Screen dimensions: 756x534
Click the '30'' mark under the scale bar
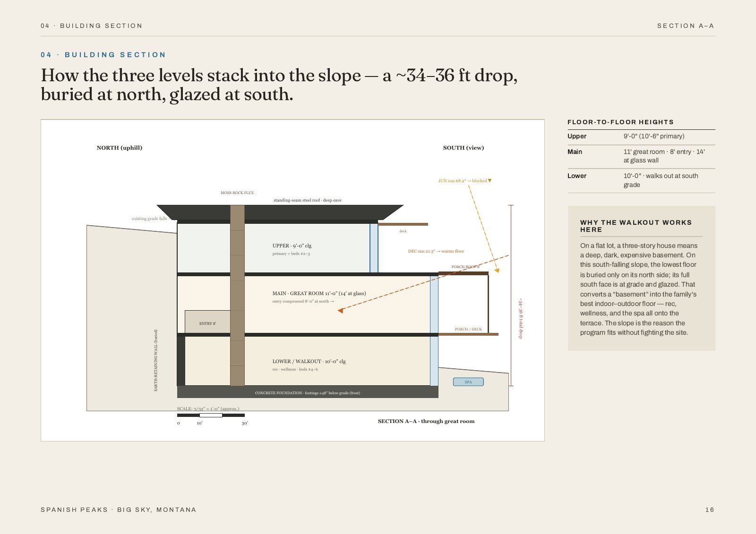click(245, 424)
